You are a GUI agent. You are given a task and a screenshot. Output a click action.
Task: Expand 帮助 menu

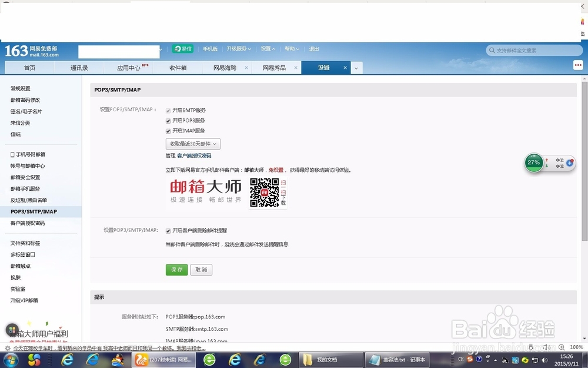coord(292,49)
